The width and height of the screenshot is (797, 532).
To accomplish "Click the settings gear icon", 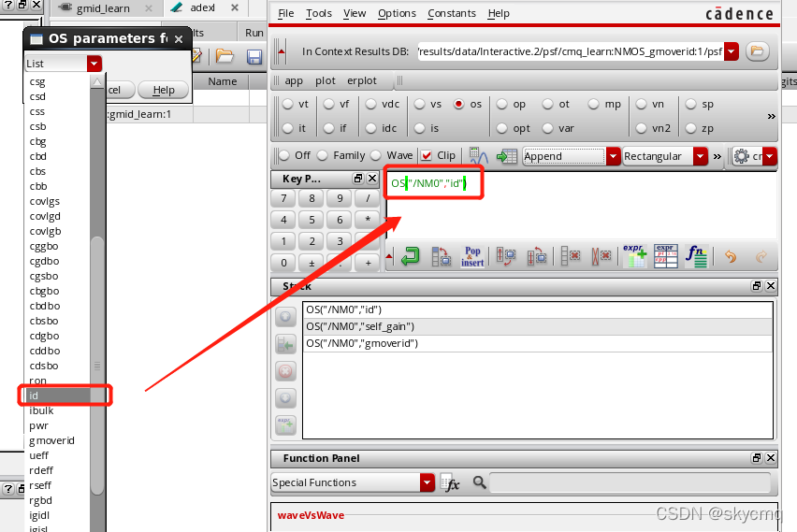I will [742, 156].
